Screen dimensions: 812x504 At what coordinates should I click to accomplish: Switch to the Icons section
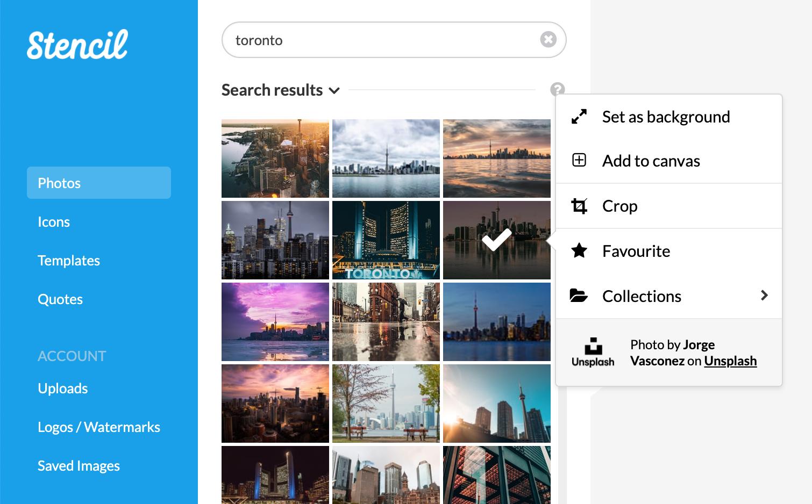click(54, 221)
